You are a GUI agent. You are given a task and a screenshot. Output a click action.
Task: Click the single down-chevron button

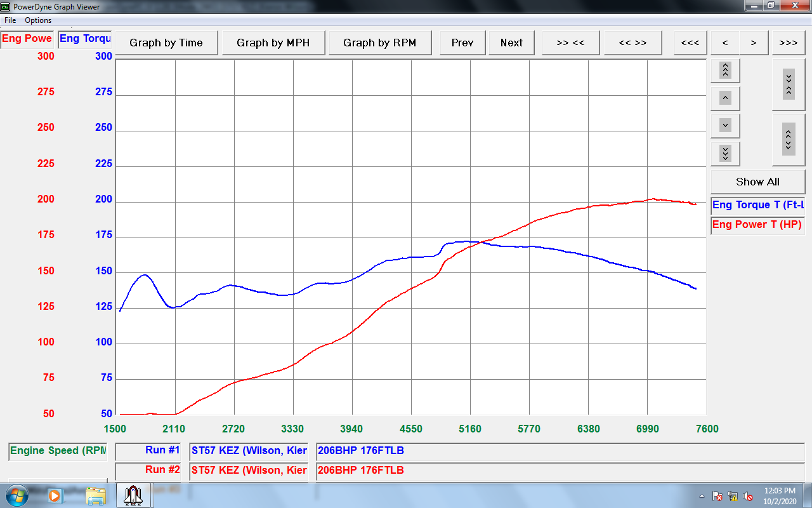point(725,125)
